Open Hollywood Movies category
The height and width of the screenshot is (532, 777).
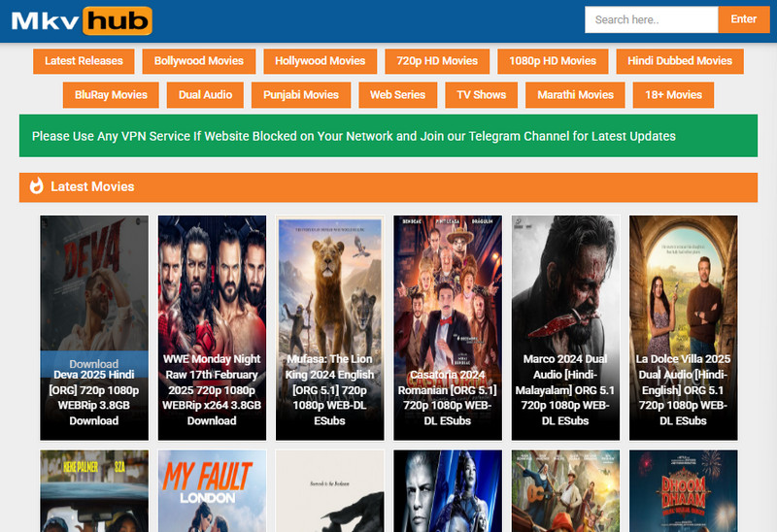click(321, 61)
